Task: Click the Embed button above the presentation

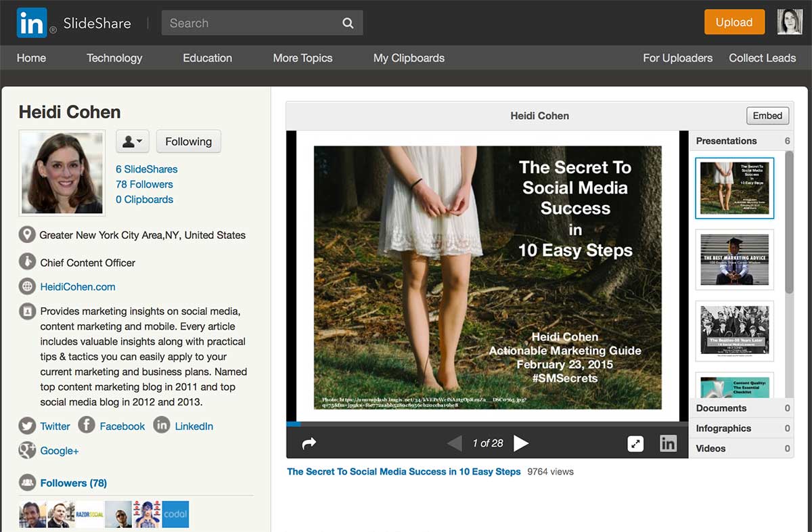Action: pyautogui.click(x=767, y=116)
